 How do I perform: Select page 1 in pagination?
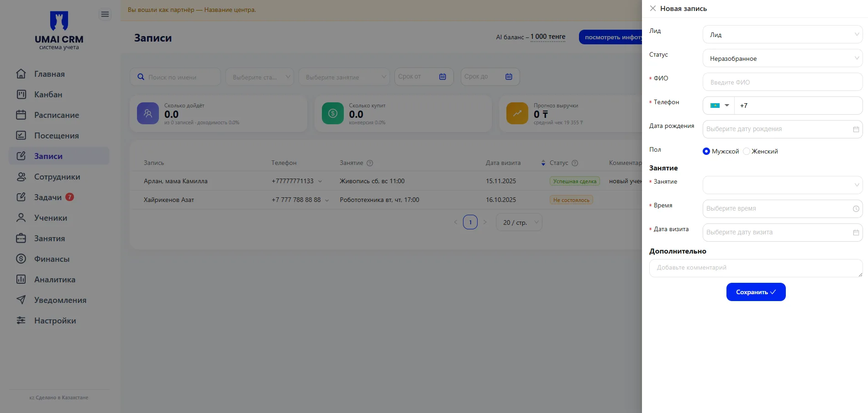click(470, 222)
